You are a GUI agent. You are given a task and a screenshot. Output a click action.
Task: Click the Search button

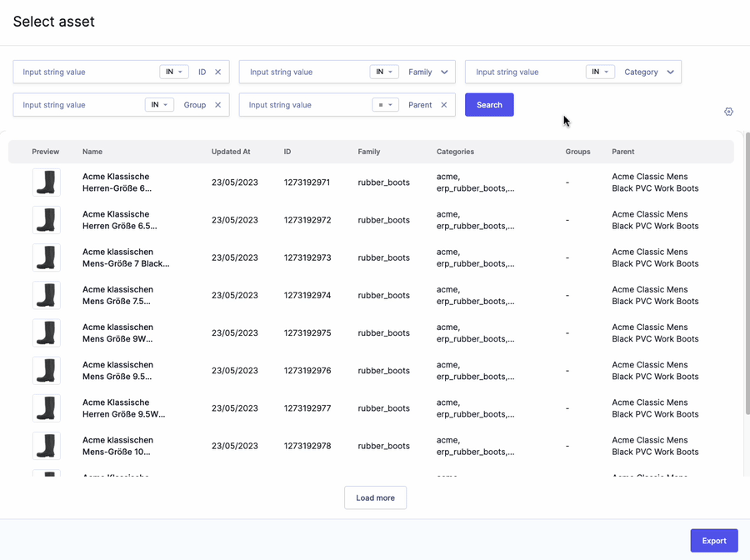489,105
